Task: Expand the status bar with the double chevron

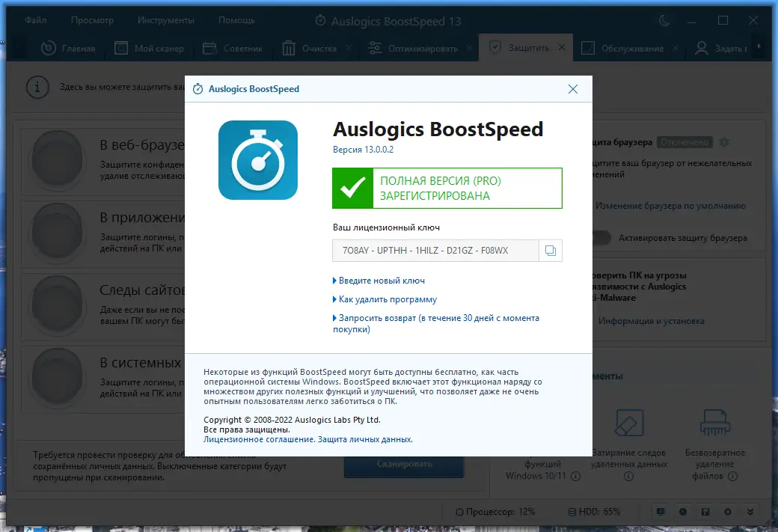Action: pyautogui.click(x=750, y=512)
